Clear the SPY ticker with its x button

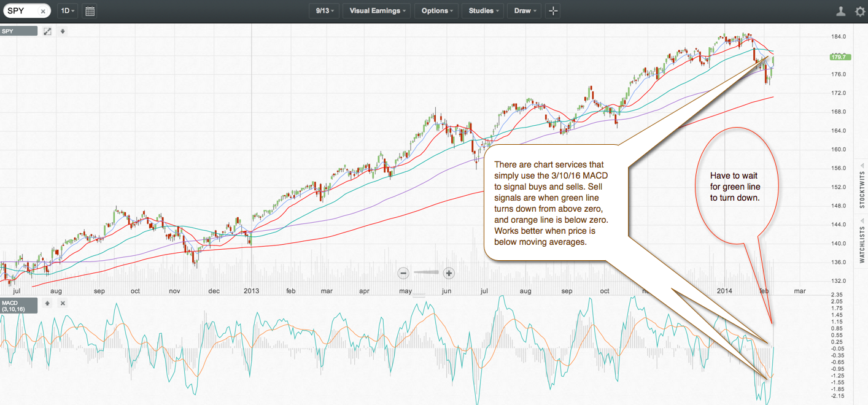(x=42, y=10)
